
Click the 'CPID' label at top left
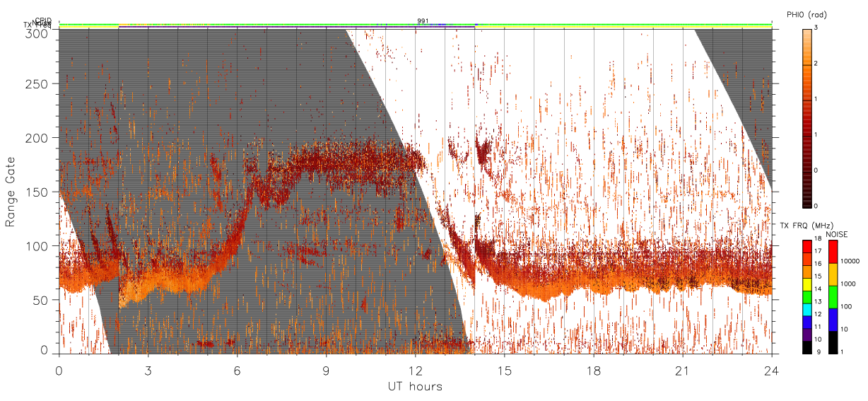(x=43, y=21)
